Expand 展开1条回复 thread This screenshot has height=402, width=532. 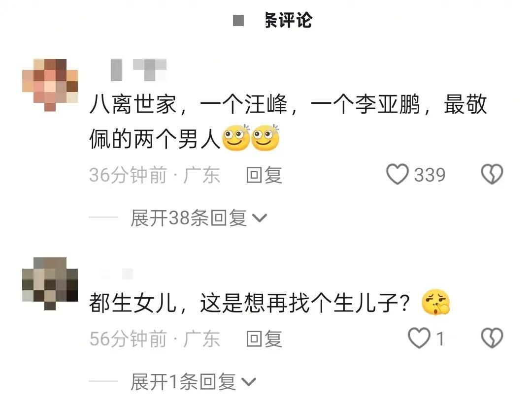tap(194, 382)
